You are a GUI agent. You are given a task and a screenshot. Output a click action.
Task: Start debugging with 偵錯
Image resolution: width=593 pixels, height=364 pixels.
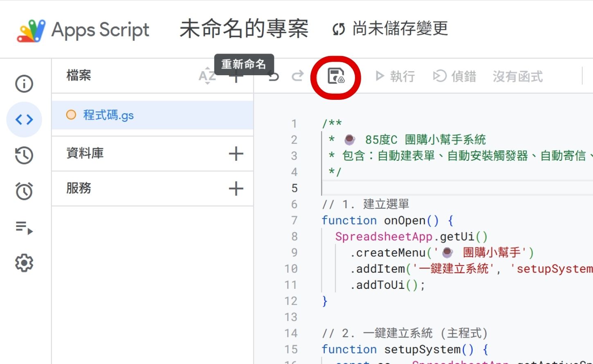point(455,76)
